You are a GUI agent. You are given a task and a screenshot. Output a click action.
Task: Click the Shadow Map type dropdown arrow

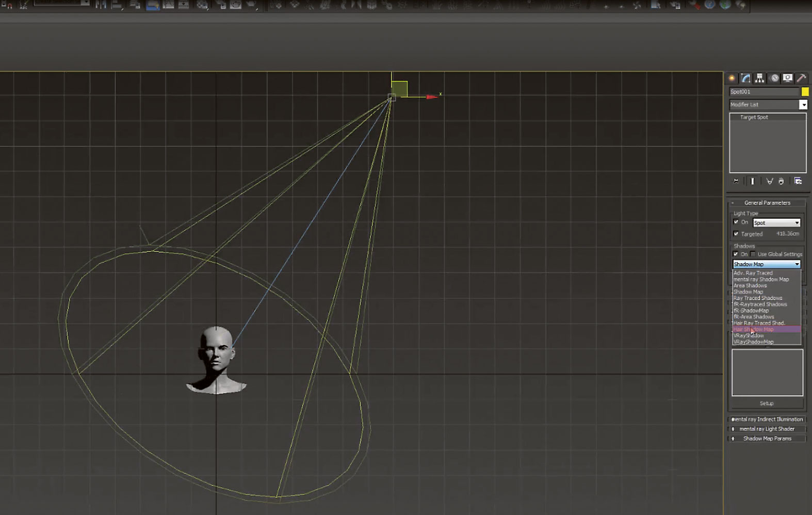click(797, 264)
